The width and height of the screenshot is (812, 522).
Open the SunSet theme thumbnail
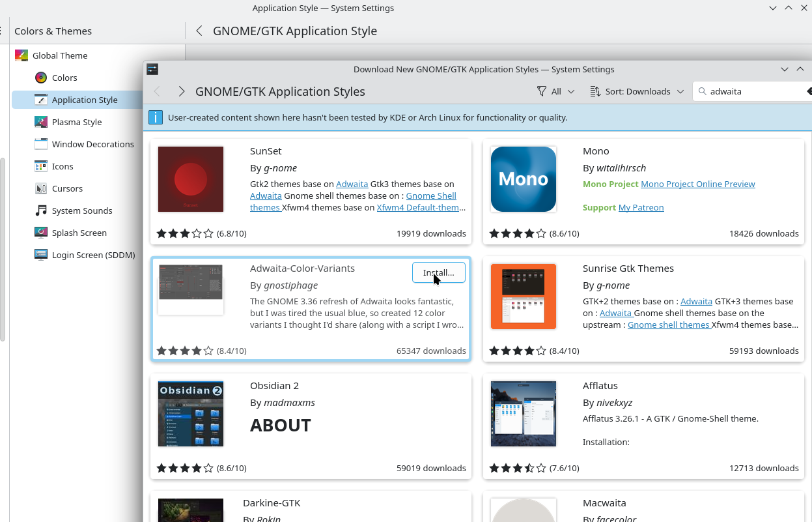tap(191, 179)
